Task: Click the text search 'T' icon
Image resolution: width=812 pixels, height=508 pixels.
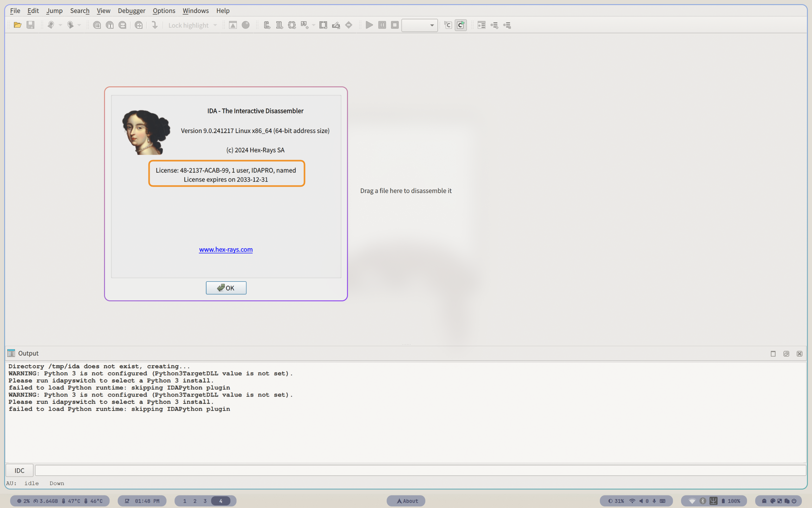Action: coord(110,25)
